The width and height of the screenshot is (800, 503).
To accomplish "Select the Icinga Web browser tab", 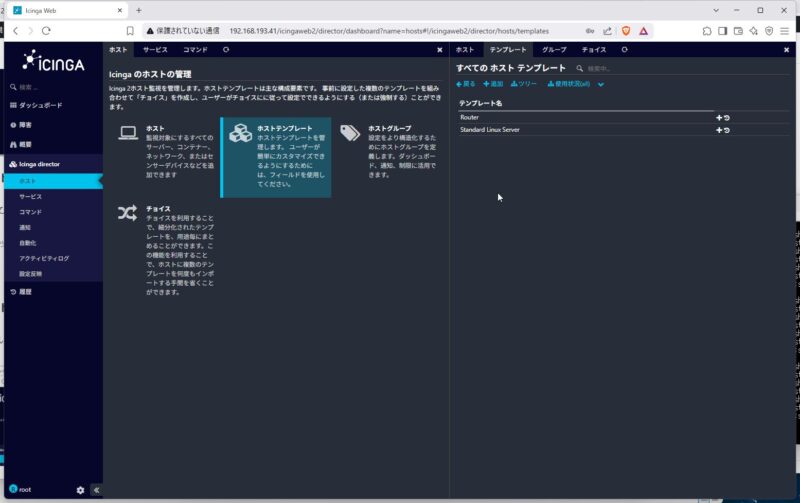I will click(67, 10).
